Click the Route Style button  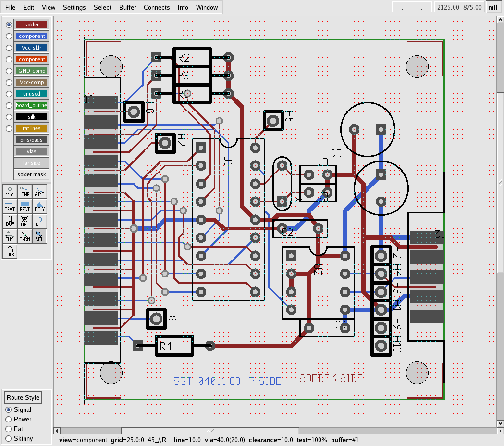[x=23, y=397]
